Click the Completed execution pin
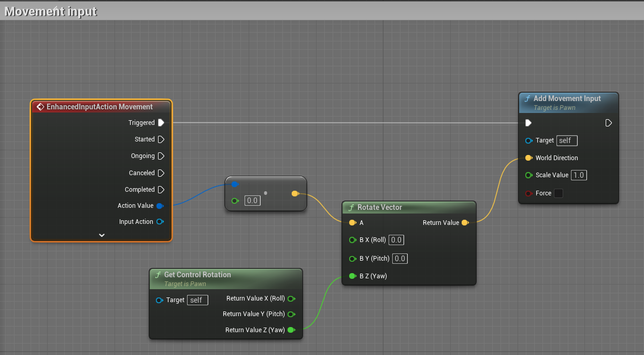Image resolution: width=644 pixels, height=355 pixels. click(x=161, y=190)
